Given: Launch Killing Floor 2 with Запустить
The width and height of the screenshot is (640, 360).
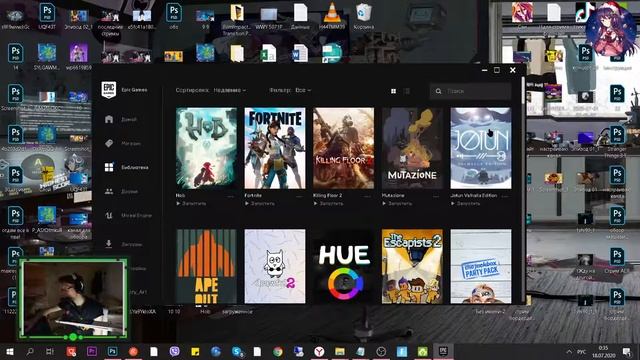Looking at the screenshot, I should (328, 203).
